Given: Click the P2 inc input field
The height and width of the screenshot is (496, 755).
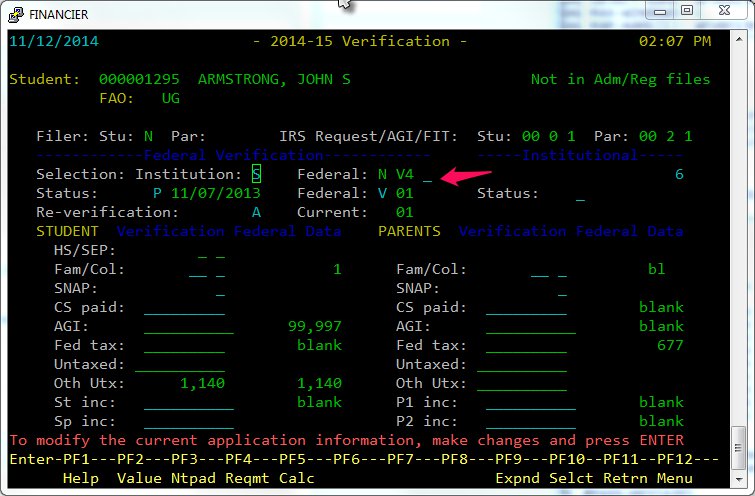Looking at the screenshot, I should coord(531,422).
